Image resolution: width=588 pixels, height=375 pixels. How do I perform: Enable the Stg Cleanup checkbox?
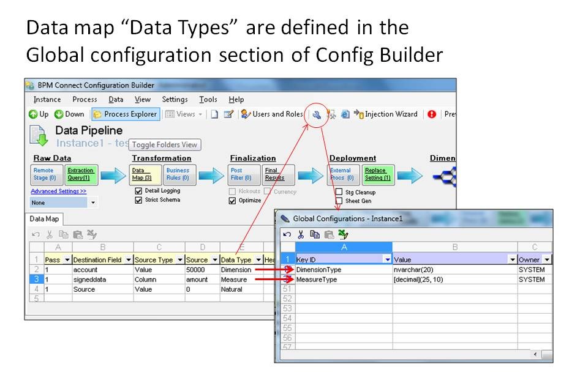tap(339, 191)
